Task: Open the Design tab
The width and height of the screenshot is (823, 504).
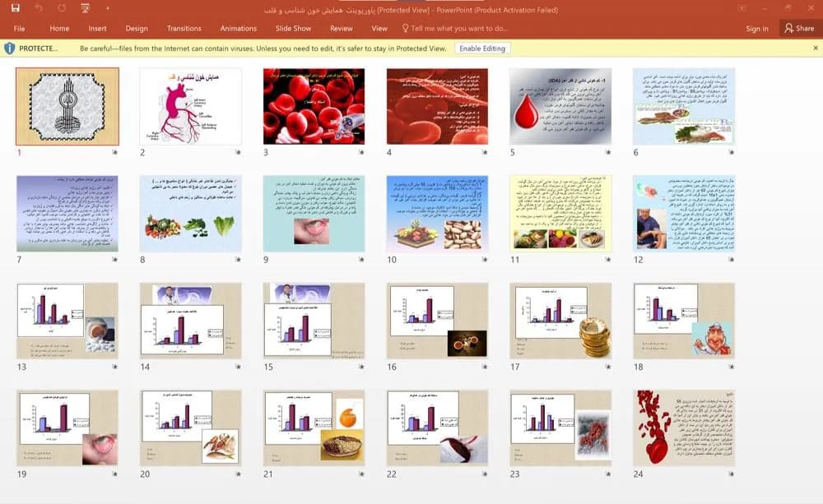Action: pos(137,28)
